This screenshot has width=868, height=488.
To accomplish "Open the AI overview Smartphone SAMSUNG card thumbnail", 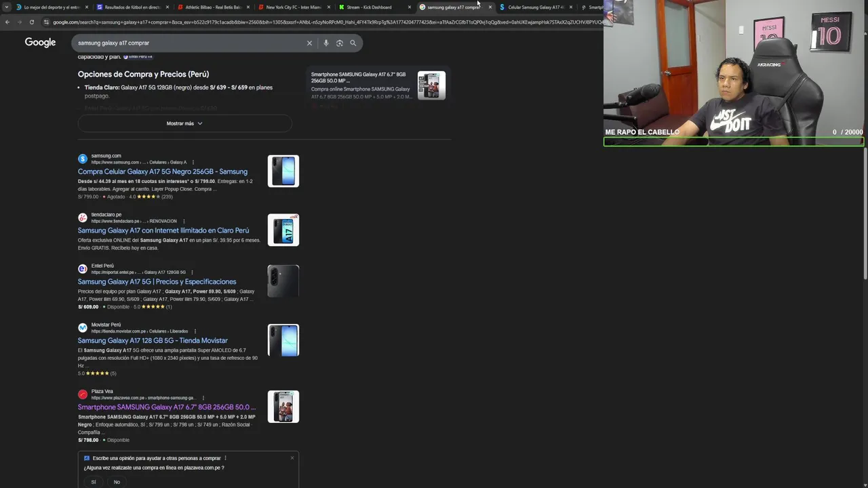I will 431,85.
